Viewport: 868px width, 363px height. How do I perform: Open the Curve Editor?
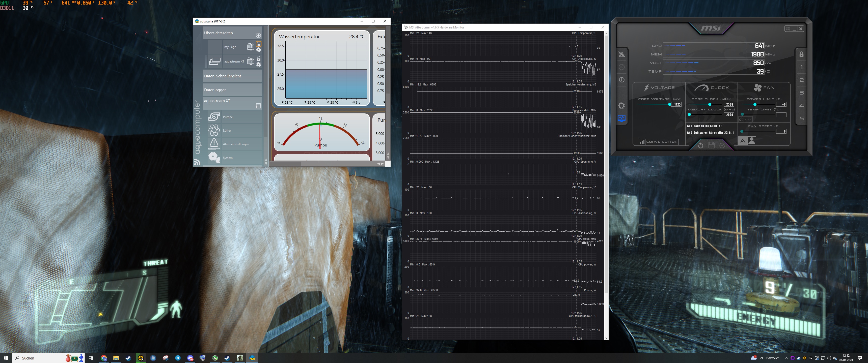point(658,142)
